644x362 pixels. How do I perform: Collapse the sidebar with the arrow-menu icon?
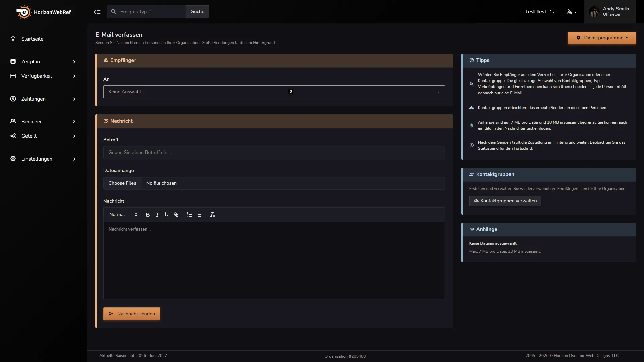tap(97, 12)
